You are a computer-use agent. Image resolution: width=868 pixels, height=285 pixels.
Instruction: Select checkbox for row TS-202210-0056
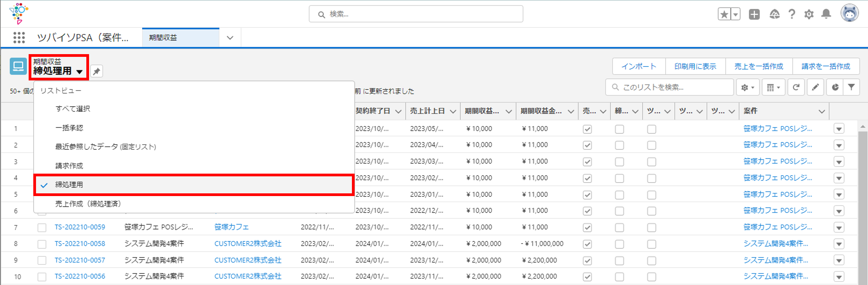click(x=42, y=277)
